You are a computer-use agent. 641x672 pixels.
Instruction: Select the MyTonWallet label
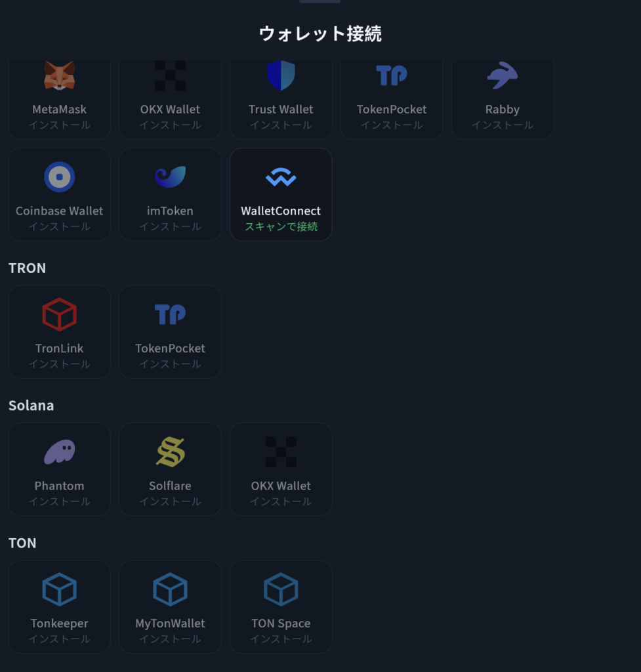170,623
